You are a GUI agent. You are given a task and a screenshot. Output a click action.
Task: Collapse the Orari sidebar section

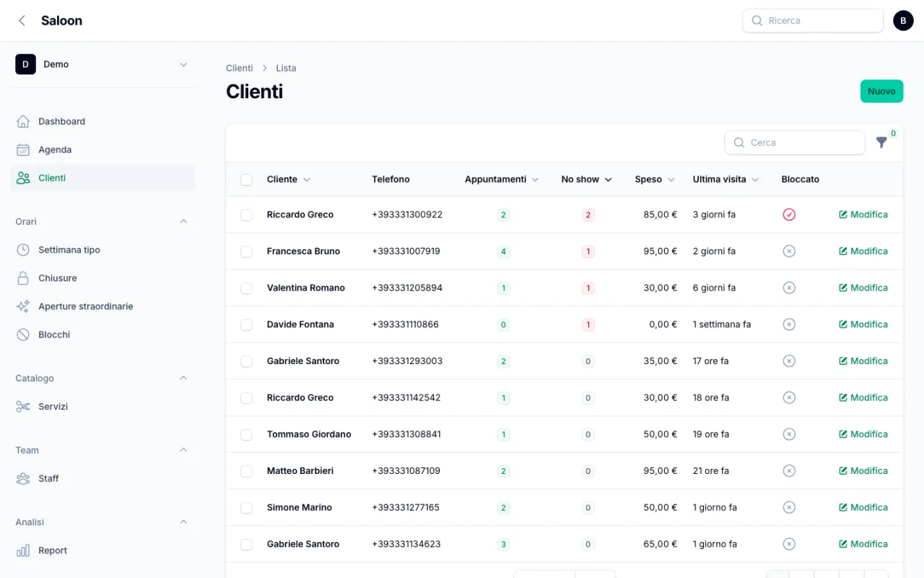(183, 222)
